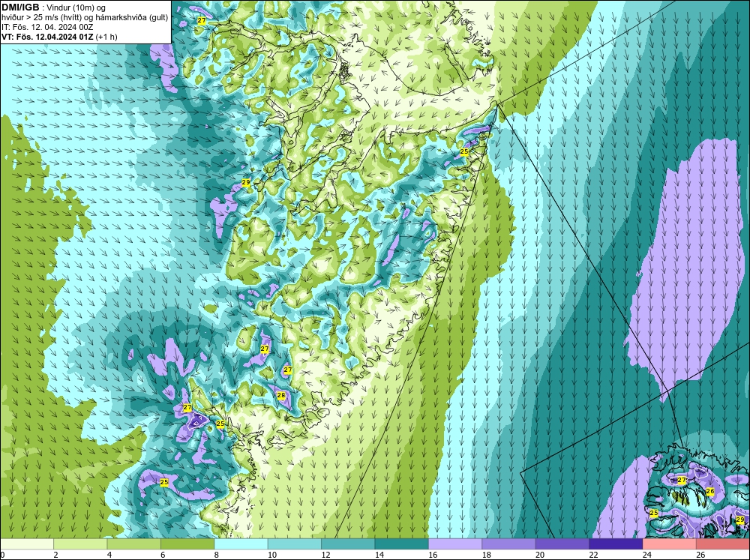750x560 pixels.
Task: Select the 6–8 m/s olive green legend swatch
Action: click(x=187, y=544)
